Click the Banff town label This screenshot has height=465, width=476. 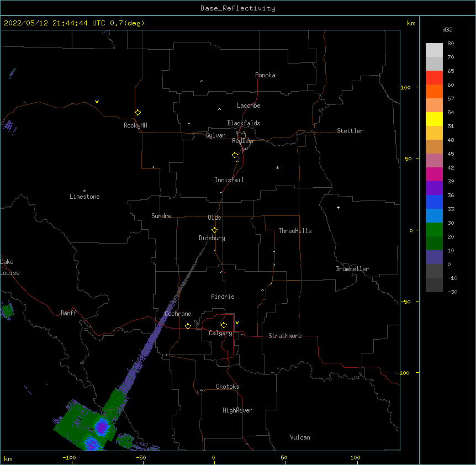[68, 313]
